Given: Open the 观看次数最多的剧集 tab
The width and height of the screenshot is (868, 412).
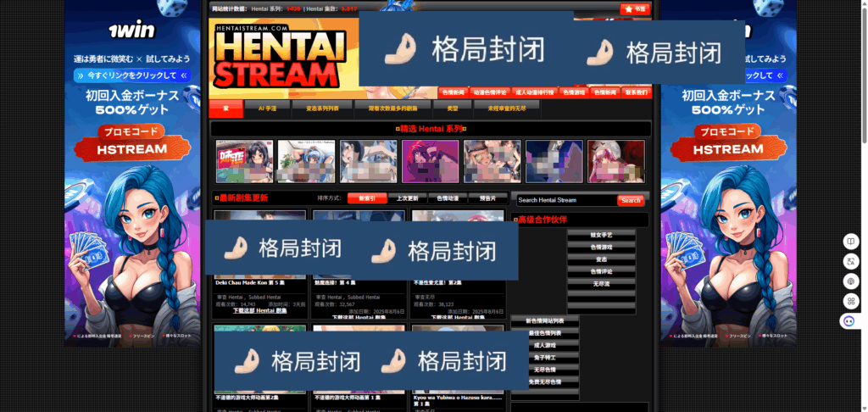Looking at the screenshot, I should [393, 109].
